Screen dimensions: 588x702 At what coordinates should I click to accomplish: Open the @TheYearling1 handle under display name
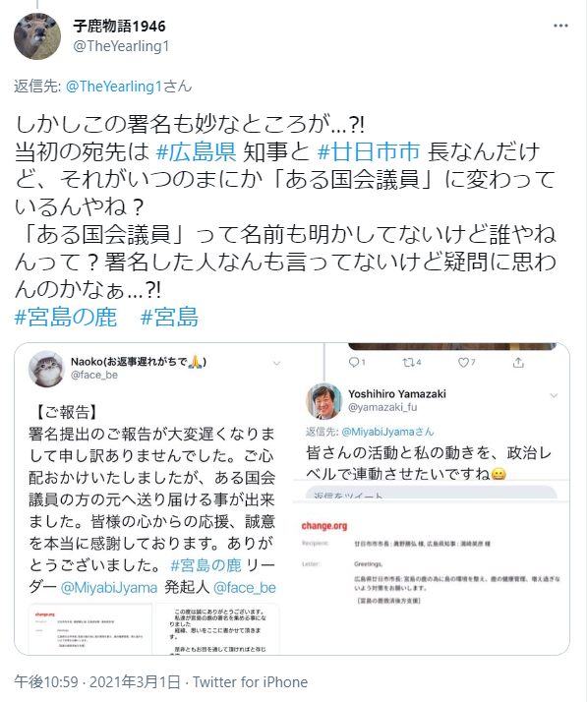(x=121, y=46)
